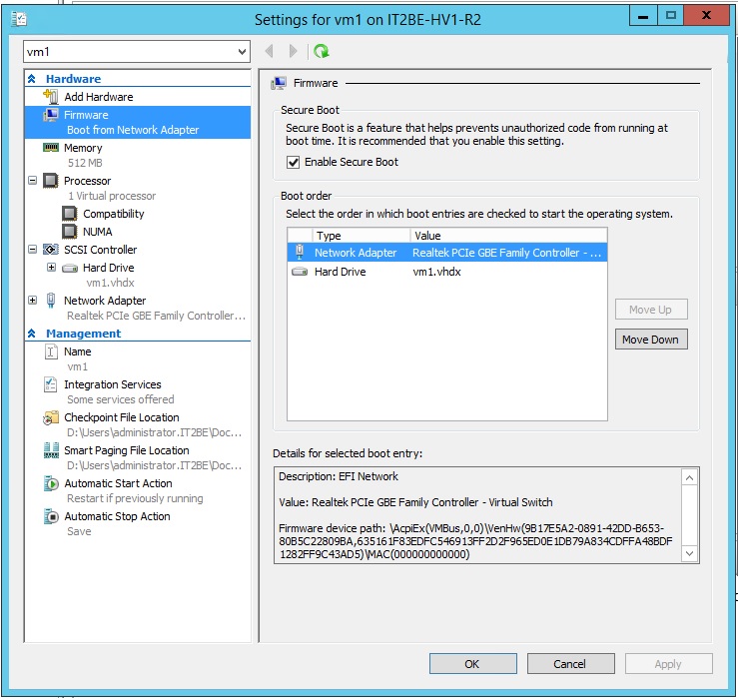738x700 pixels.
Task: Click the details box scroll down arrow
Action: [x=689, y=553]
